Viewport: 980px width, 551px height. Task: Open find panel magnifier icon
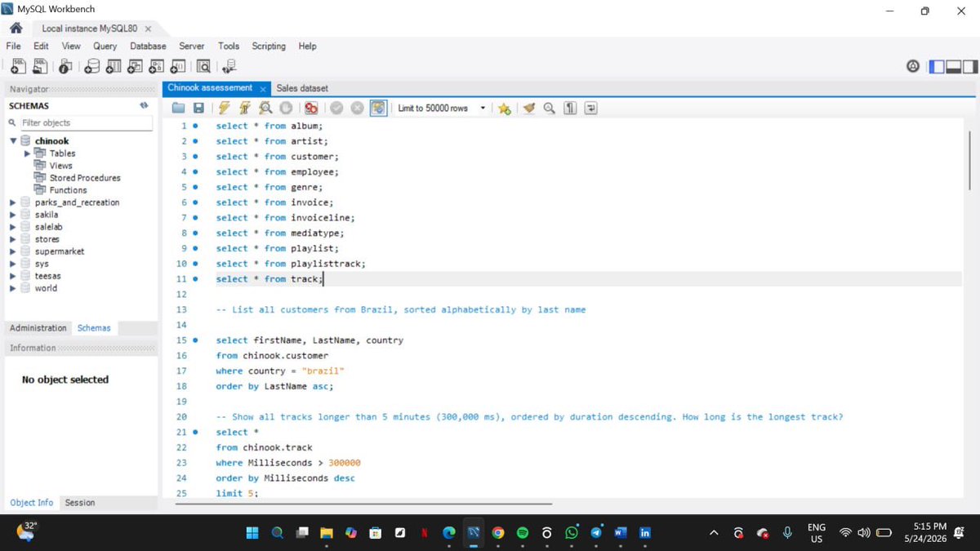pyautogui.click(x=550, y=108)
